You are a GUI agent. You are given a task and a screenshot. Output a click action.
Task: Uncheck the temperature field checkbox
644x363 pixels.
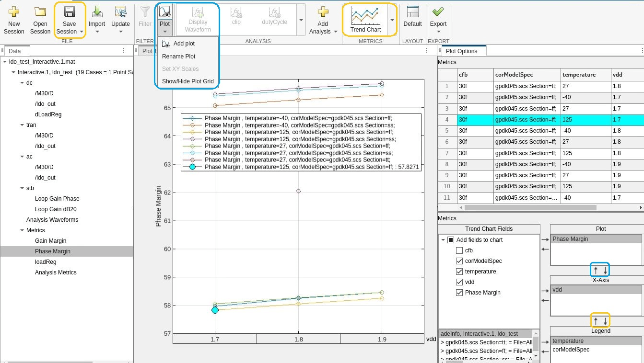(459, 272)
